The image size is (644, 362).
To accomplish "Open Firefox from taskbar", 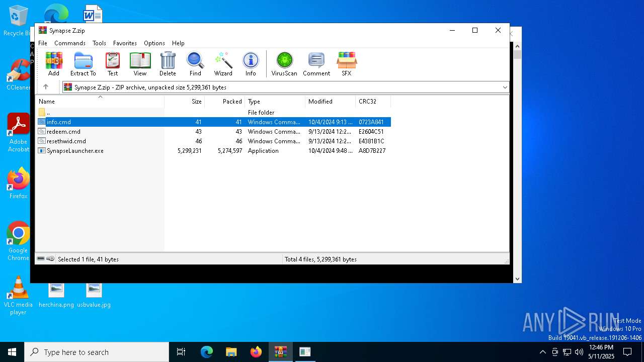I will point(256,352).
